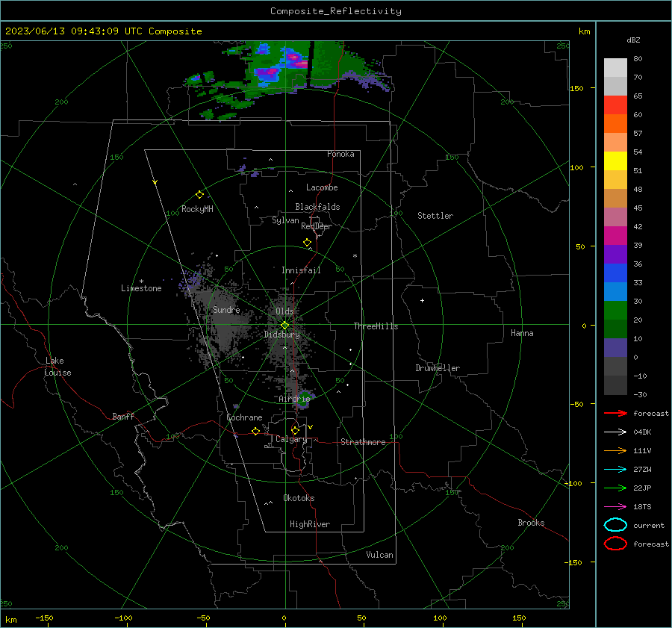Click the Lacombe label
The width and height of the screenshot is (672, 628).
click(x=322, y=187)
